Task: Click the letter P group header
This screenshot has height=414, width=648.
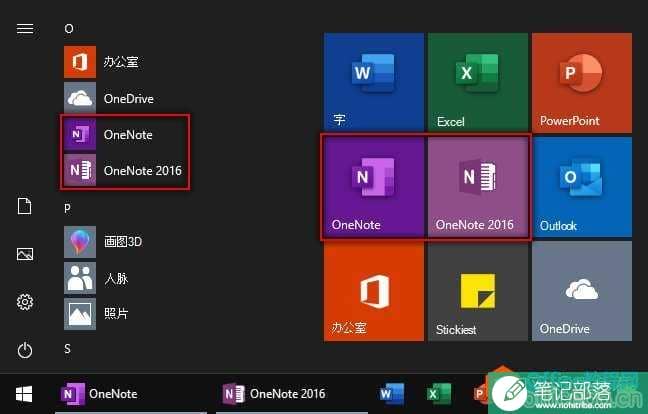Action: (x=67, y=209)
